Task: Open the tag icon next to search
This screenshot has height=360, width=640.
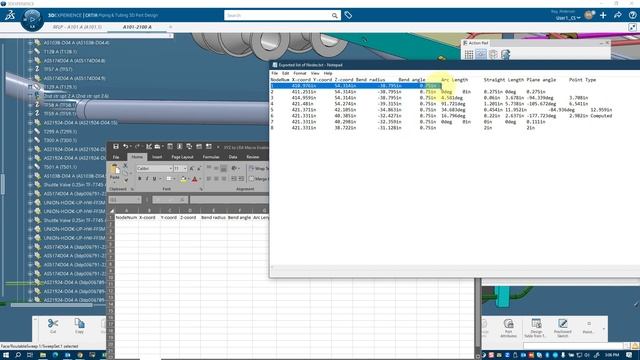Action: pos(348,15)
